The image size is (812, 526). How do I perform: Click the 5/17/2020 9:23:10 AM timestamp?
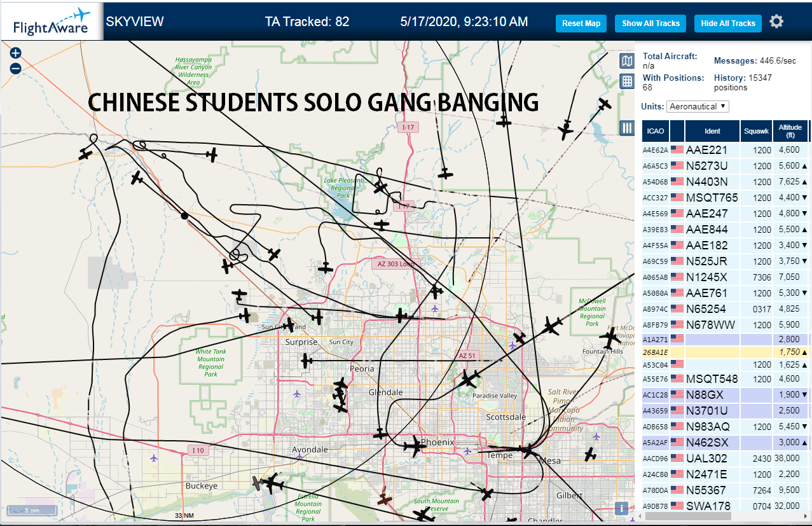[x=464, y=22]
